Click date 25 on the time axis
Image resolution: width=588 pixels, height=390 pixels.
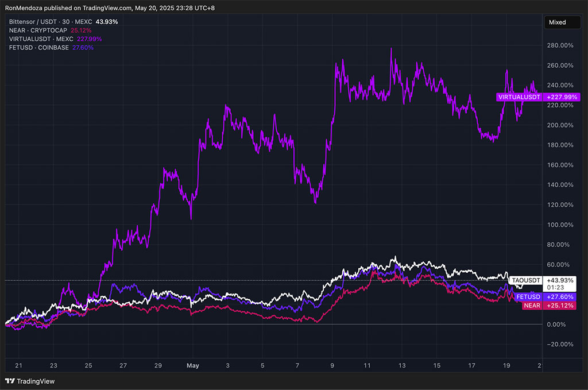(x=88, y=365)
